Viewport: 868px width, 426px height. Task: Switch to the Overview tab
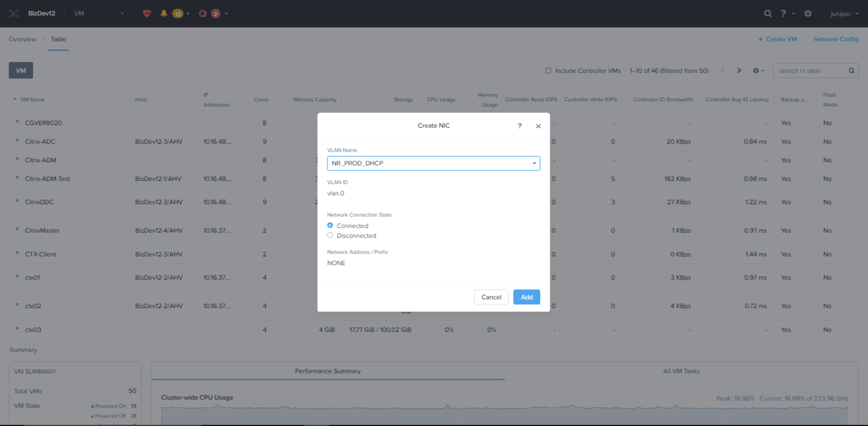click(x=22, y=39)
